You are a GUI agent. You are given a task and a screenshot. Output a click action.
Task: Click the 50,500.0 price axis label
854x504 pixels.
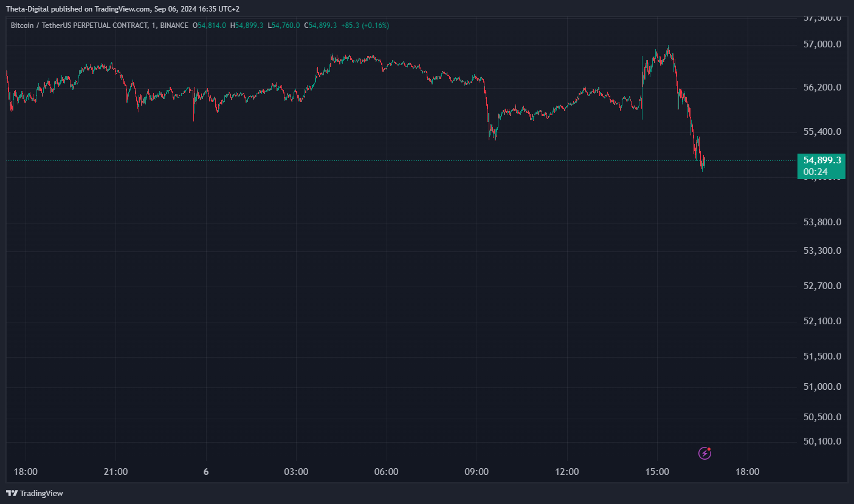[822, 417]
